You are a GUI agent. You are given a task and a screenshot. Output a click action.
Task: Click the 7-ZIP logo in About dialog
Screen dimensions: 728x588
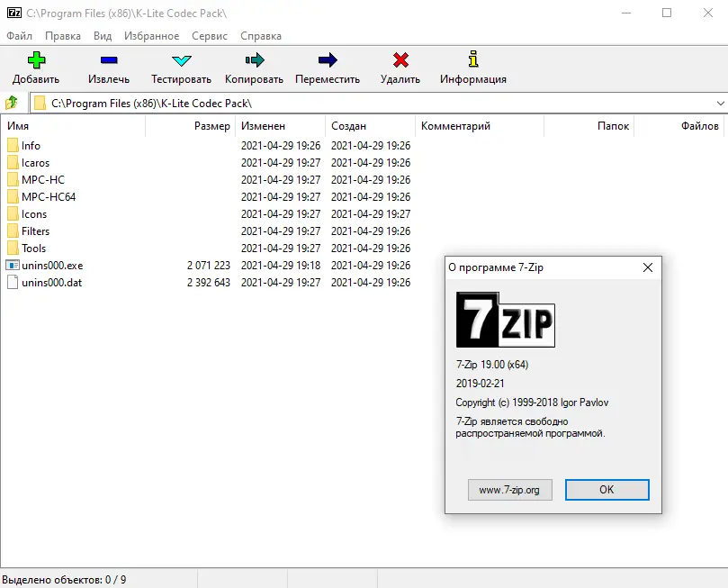(506, 320)
